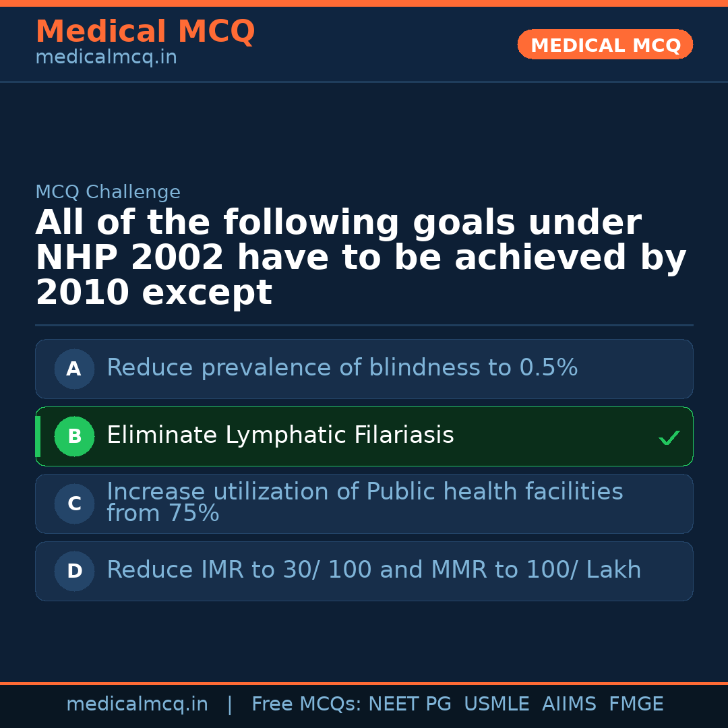The height and width of the screenshot is (728, 728).
Task: Click the "MCQ Challenge" label above the question
Action: pos(108,193)
